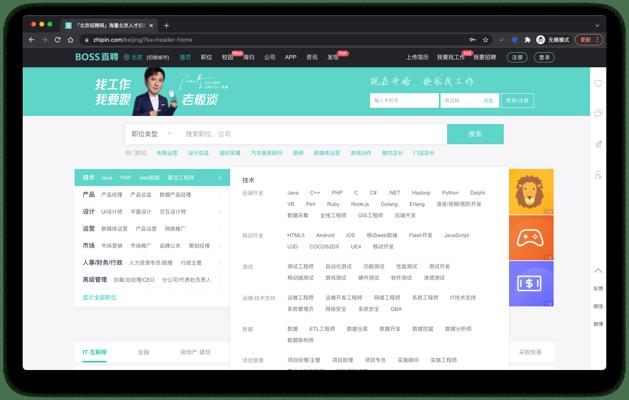Open the browser extensions puzzle icon
Screen dimensions: 629x400
[x=527, y=40]
